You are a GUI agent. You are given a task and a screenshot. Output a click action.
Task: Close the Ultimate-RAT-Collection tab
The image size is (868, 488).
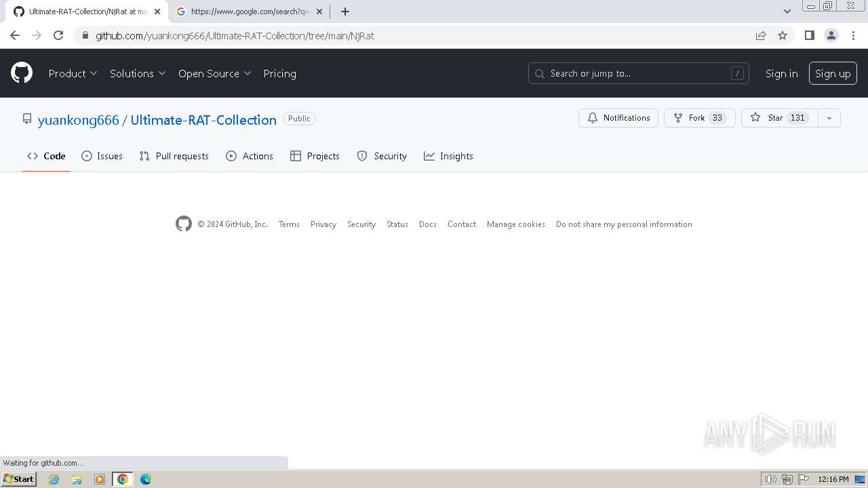pos(157,12)
